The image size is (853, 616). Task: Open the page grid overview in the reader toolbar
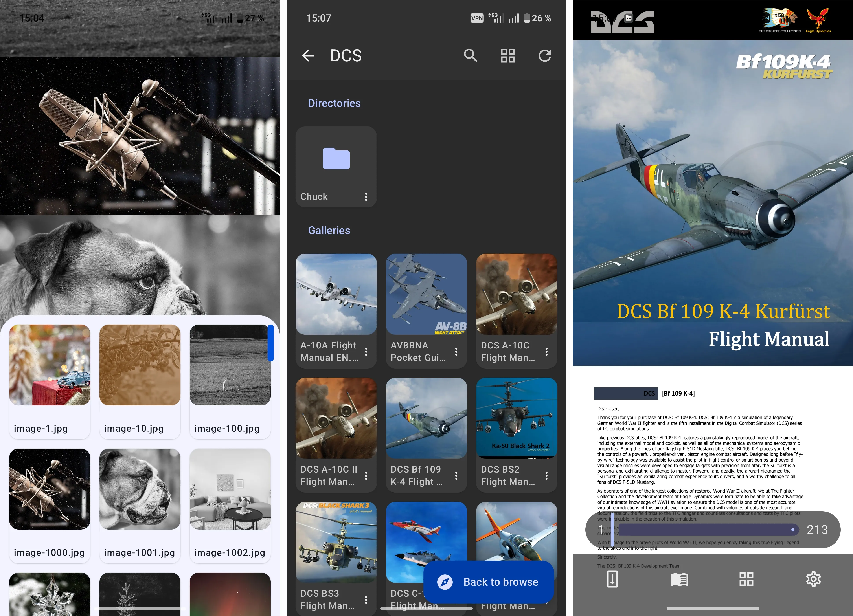[x=746, y=579]
